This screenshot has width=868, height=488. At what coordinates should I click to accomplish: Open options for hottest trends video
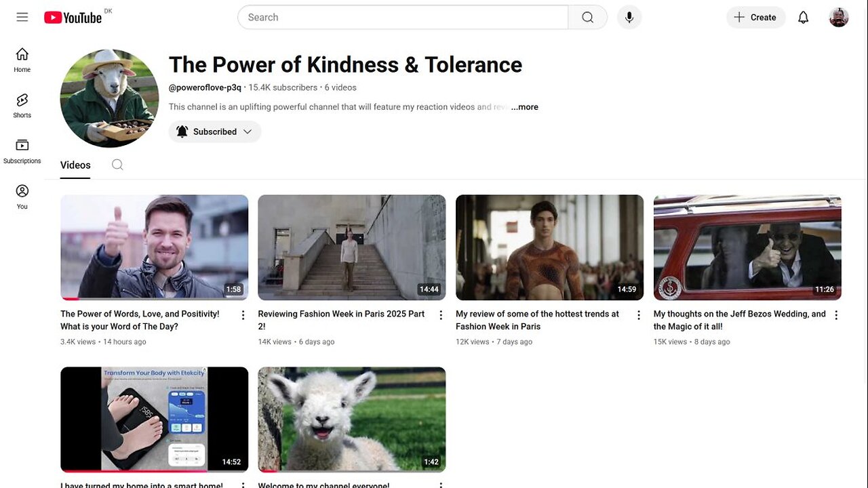coord(638,315)
